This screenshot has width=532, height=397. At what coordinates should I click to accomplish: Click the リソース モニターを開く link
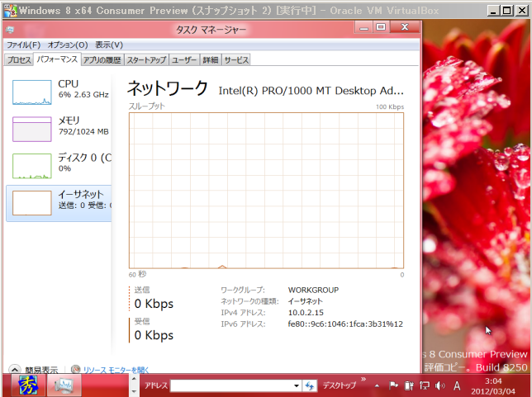click(x=116, y=370)
